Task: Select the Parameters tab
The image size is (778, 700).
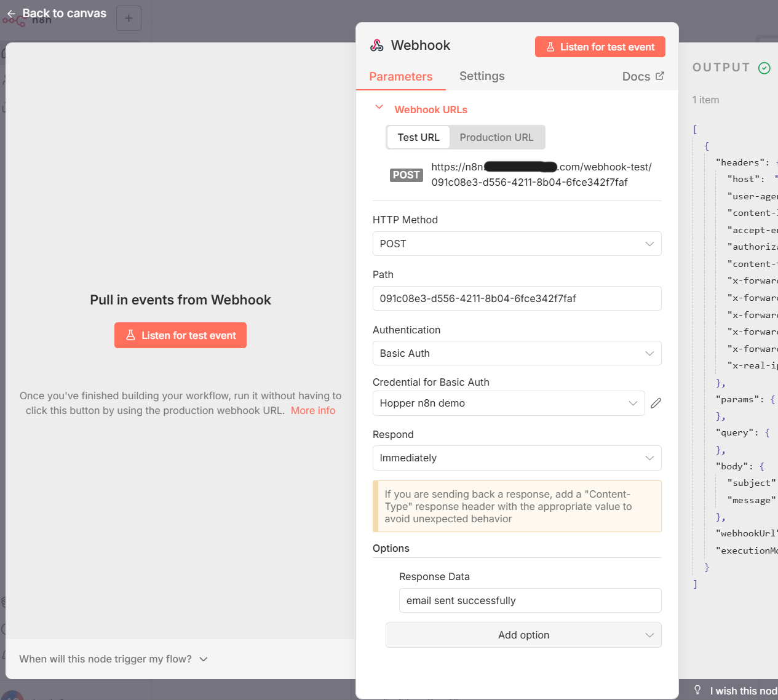Action: pyautogui.click(x=400, y=76)
